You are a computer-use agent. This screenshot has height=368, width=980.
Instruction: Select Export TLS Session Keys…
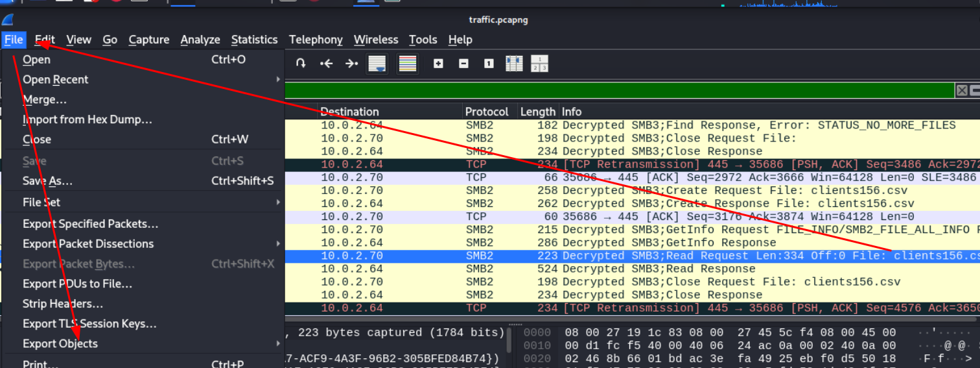(x=143, y=324)
